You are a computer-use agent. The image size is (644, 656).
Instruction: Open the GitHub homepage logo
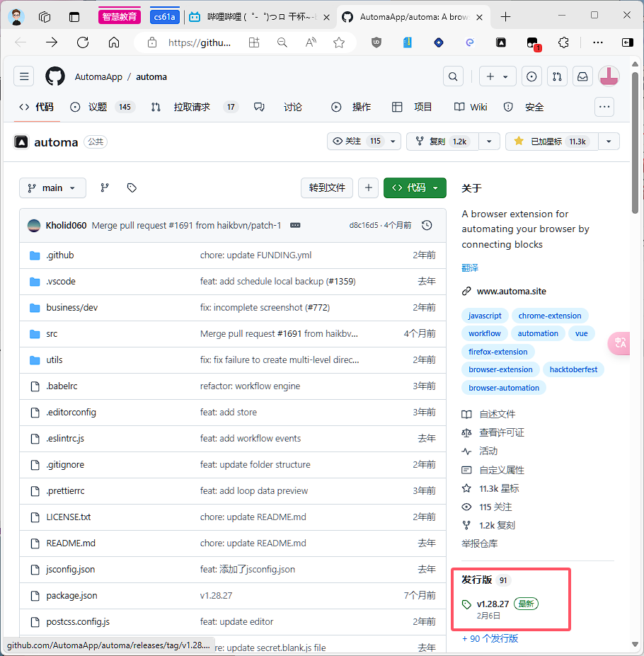coord(54,76)
